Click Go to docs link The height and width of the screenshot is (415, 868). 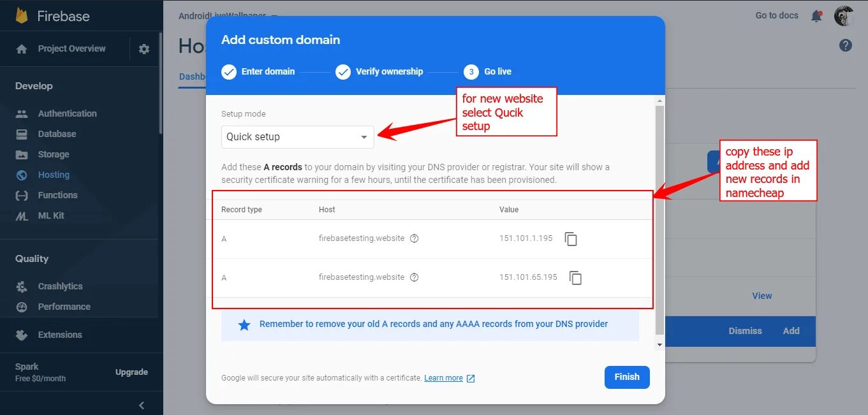pos(777,16)
